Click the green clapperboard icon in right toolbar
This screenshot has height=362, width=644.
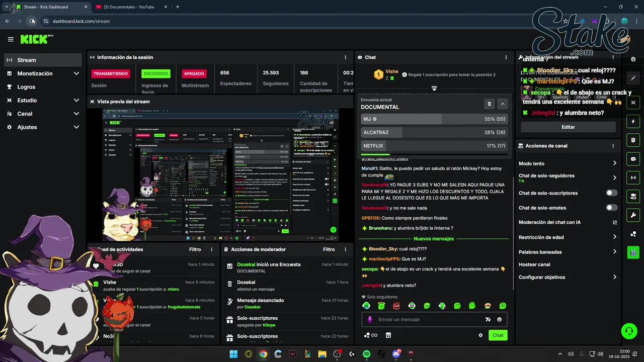click(x=633, y=252)
